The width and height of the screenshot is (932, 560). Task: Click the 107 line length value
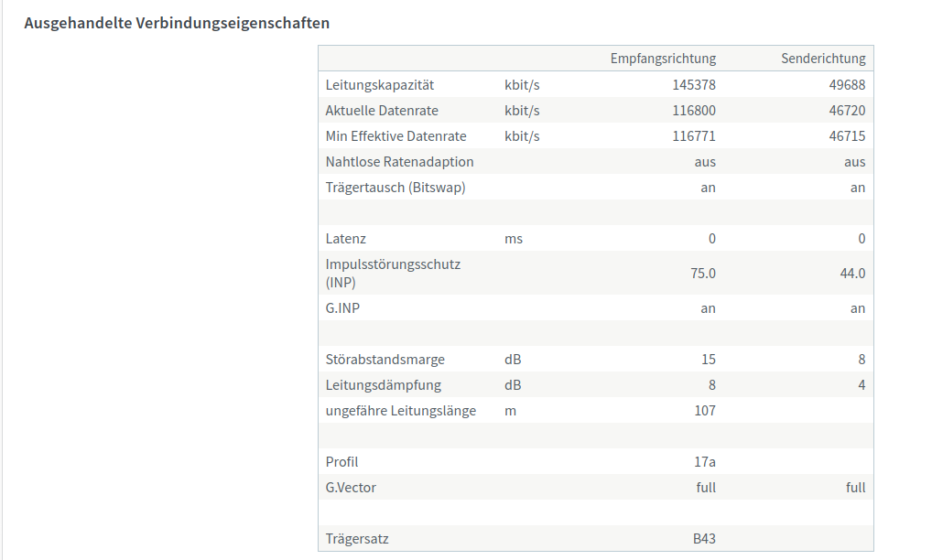pyautogui.click(x=704, y=410)
